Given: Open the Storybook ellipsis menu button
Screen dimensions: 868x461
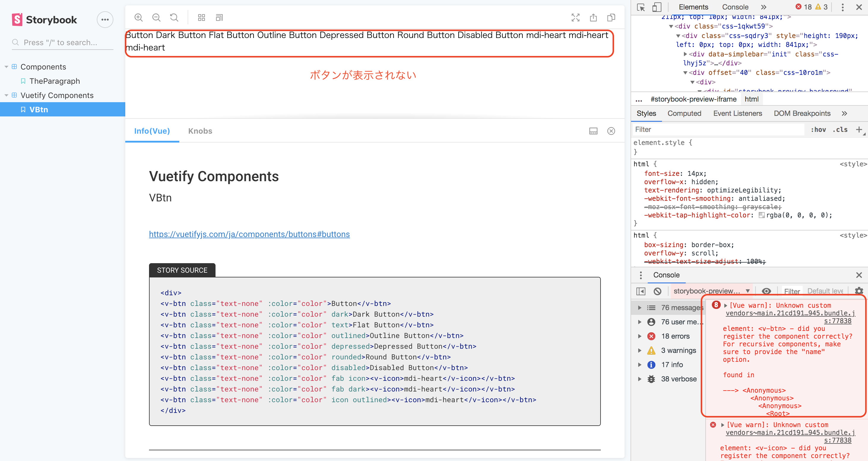Looking at the screenshot, I should point(105,20).
